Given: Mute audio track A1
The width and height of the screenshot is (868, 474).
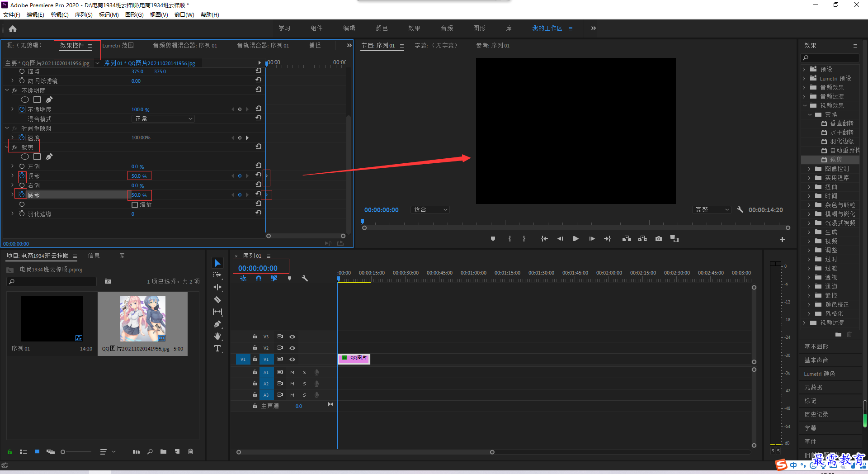Looking at the screenshot, I should (292, 372).
